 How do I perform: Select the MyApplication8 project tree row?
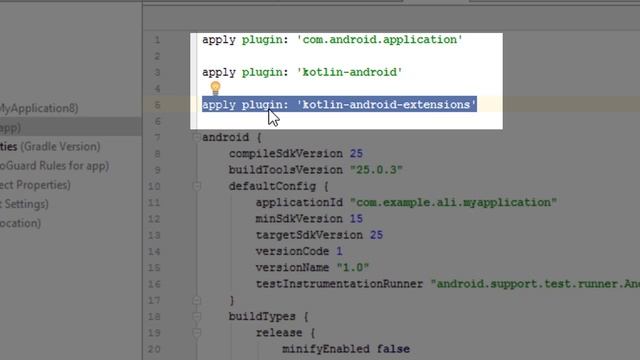71,108
